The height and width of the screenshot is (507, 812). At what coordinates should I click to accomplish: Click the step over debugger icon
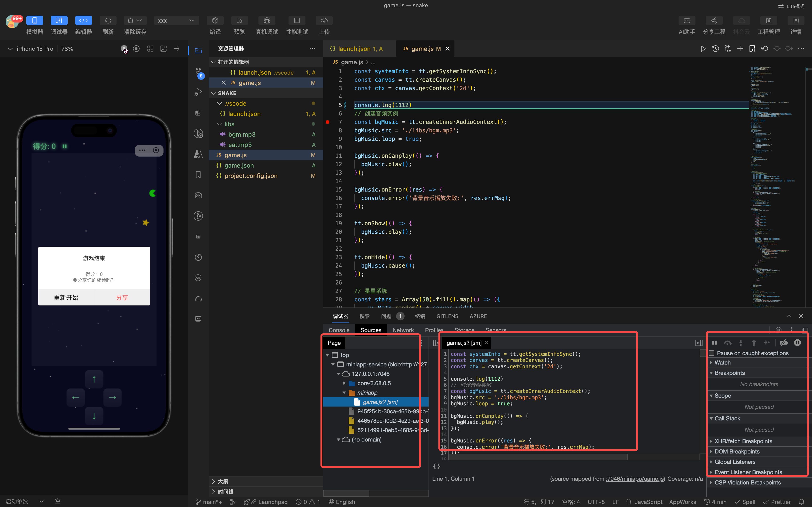pos(727,343)
